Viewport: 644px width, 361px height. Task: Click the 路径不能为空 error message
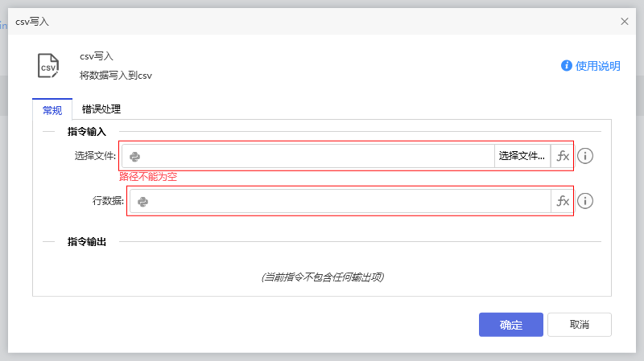[x=148, y=176]
